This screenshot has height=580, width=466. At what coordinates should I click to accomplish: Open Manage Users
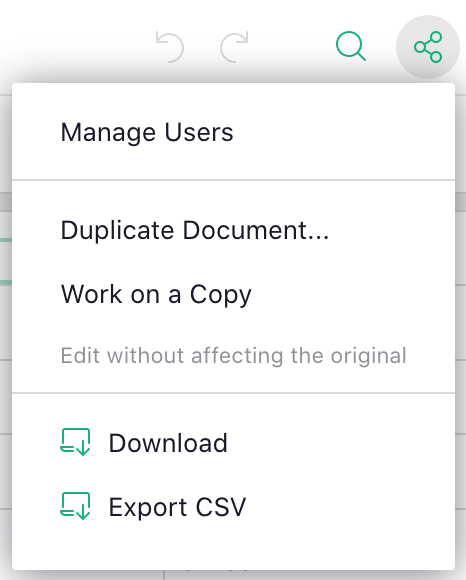(233, 132)
